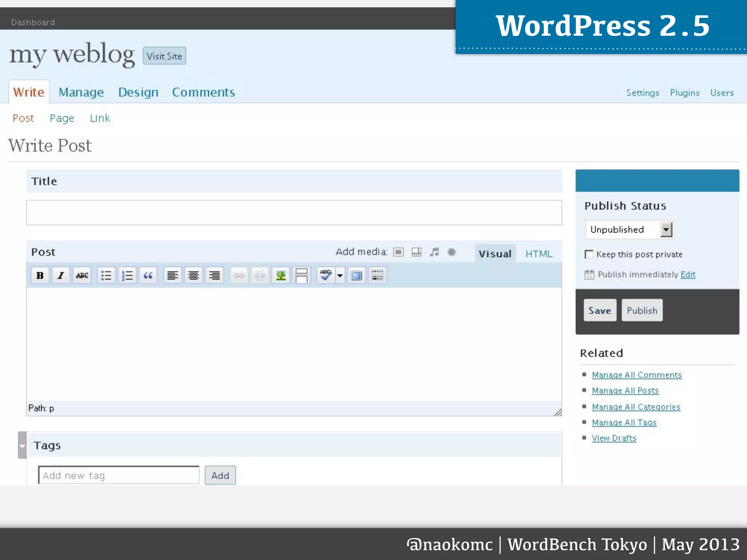The image size is (747, 560).
Task: Click the add audio music note icon
Action: 434,252
